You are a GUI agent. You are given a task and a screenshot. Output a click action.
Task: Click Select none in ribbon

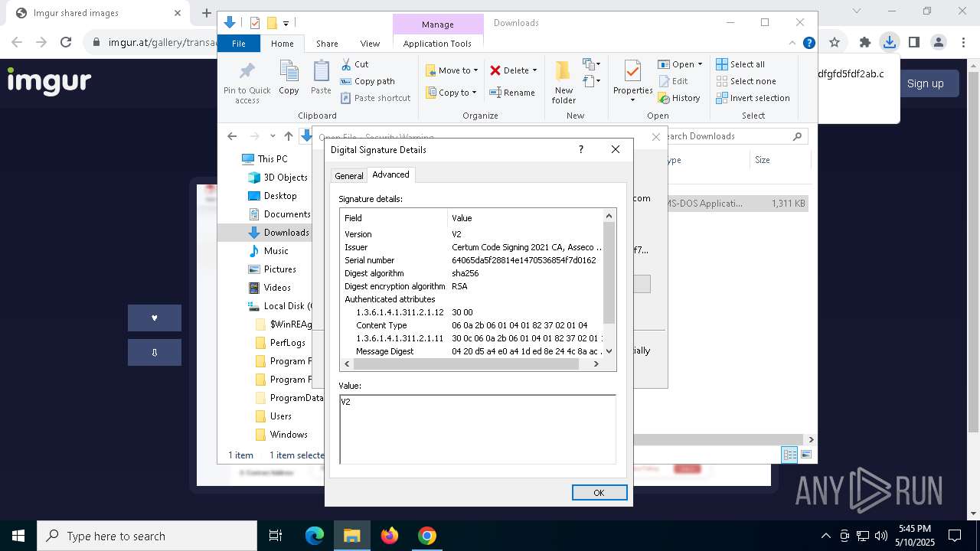click(746, 81)
